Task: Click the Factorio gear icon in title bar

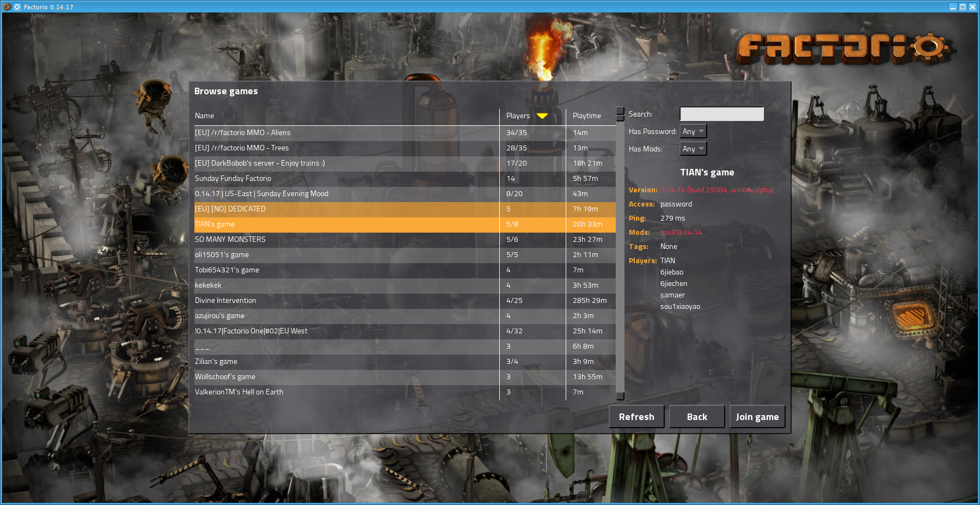Action: (x=7, y=7)
